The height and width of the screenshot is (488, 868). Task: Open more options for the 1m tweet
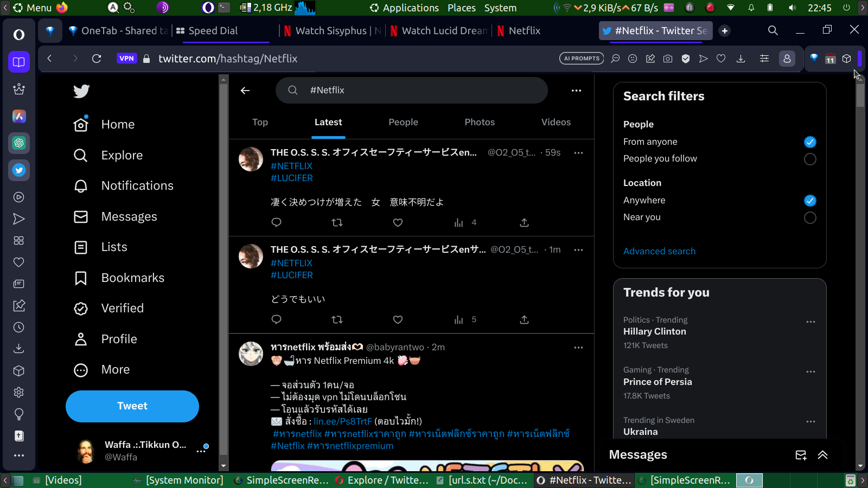click(578, 250)
